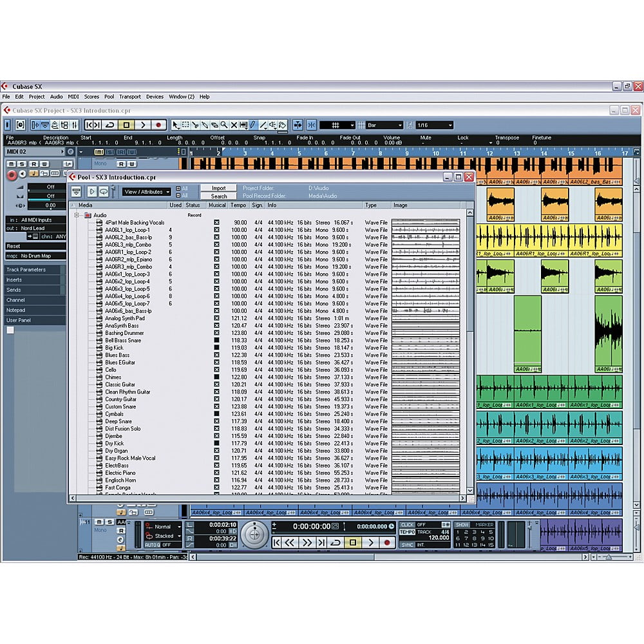Collapse the Audio folder in Pool
Viewport: 644px width, 644px height.
(x=77, y=215)
